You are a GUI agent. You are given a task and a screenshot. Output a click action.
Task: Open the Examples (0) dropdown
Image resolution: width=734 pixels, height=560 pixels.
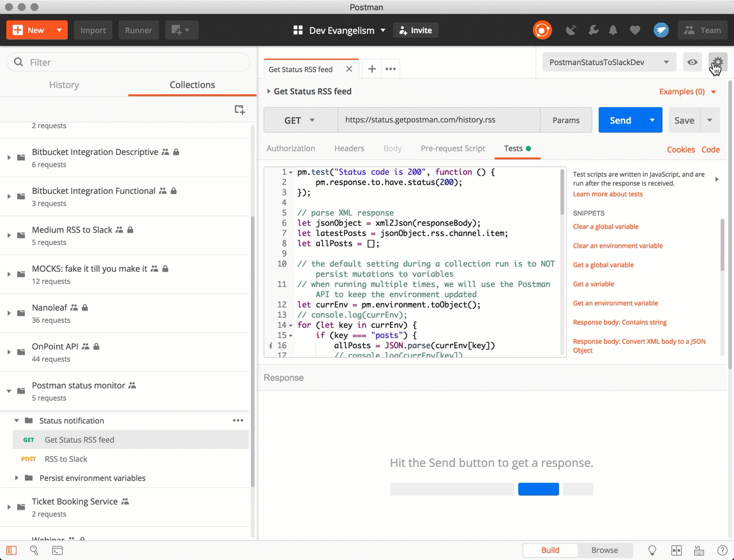688,92
